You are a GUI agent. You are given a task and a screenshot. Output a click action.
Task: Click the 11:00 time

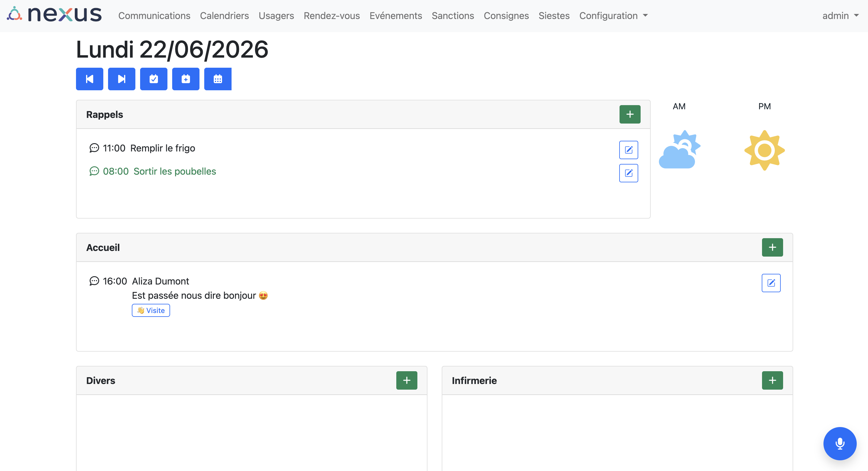[x=114, y=148]
